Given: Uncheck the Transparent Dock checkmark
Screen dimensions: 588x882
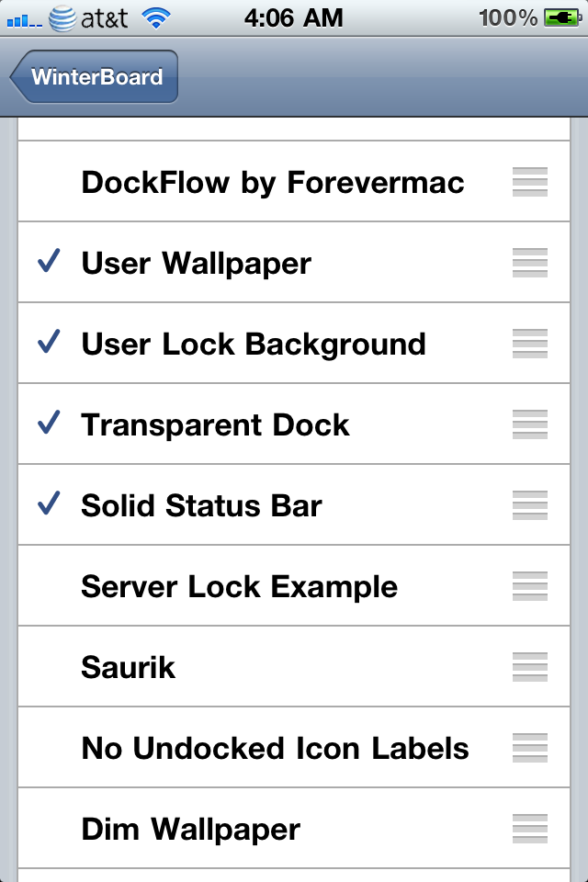Looking at the screenshot, I should click(x=49, y=423).
